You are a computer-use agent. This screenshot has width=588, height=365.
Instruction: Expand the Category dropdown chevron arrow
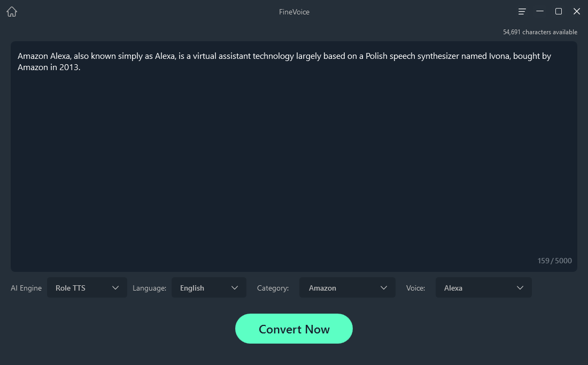(384, 287)
